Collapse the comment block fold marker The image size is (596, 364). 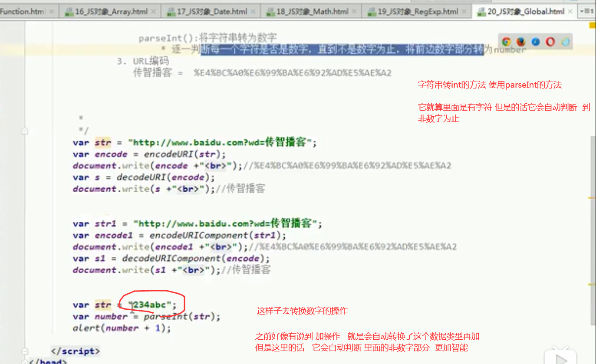click(25, 131)
